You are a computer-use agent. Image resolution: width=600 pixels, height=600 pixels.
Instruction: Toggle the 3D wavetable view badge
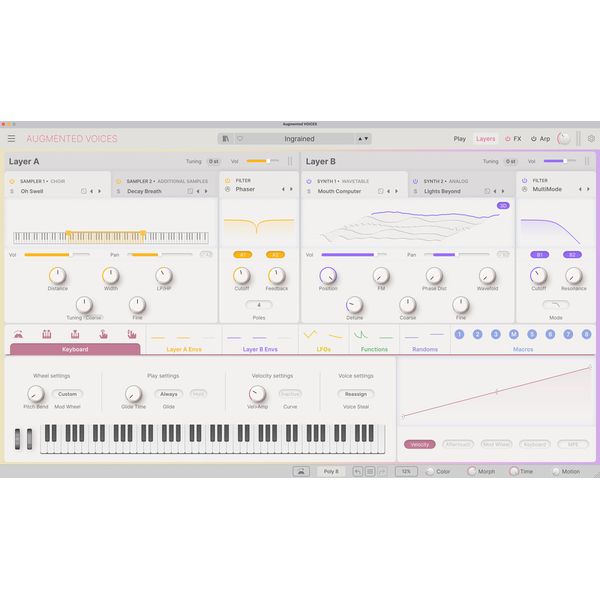[503, 205]
